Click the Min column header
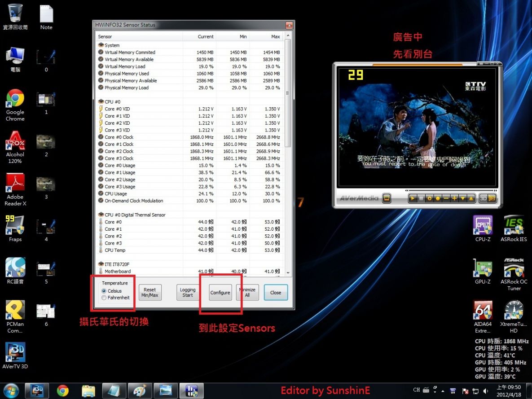Viewport: 532px width, 399px height. pos(233,36)
